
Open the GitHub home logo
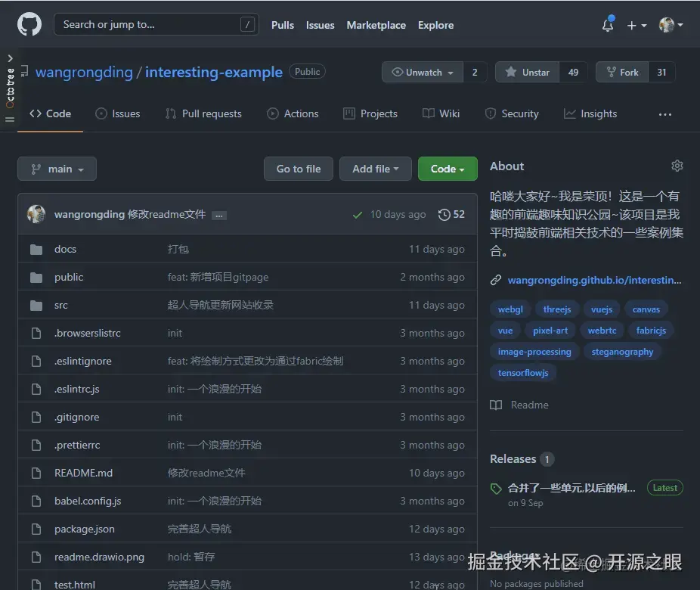tap(29, 24)
